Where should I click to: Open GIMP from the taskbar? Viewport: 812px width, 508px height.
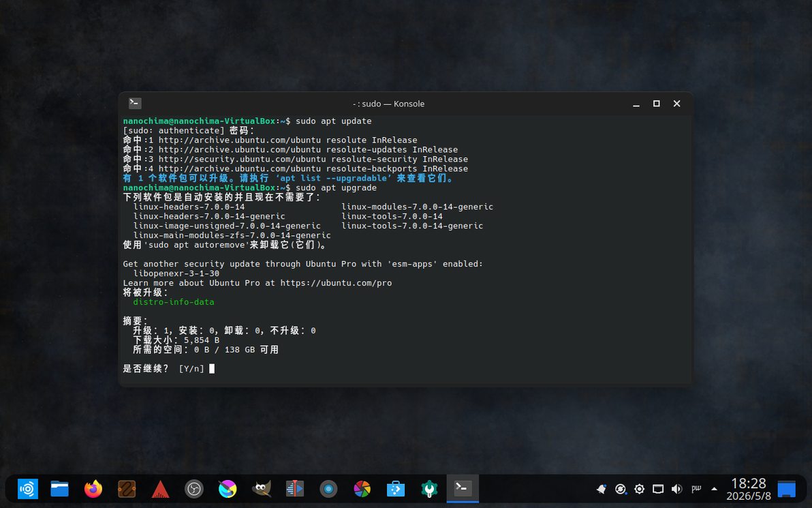coord(262,489)
